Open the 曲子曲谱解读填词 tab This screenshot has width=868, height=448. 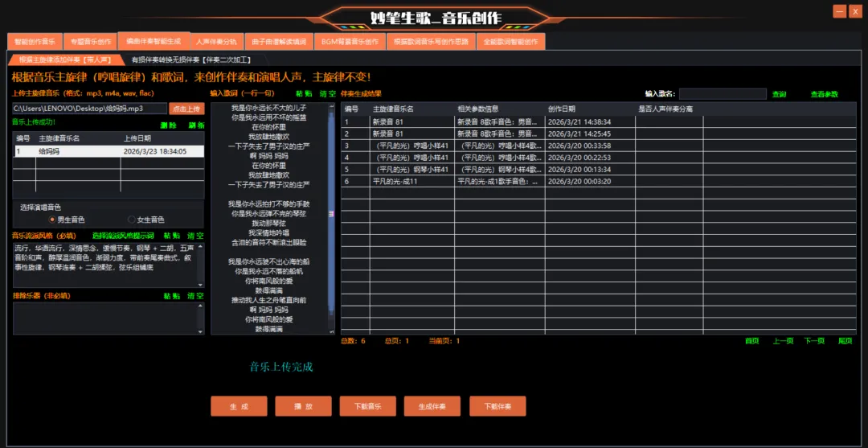278,42
